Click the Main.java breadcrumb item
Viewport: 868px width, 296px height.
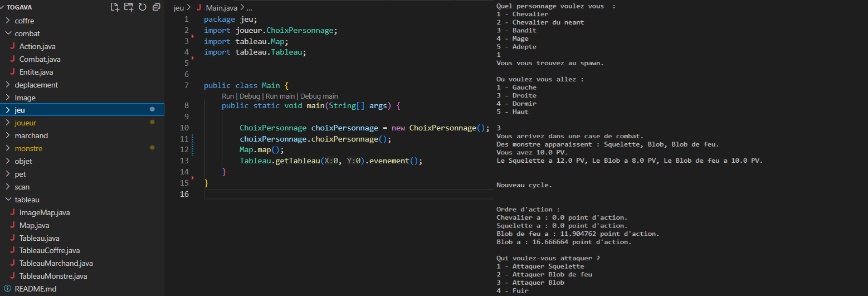coord(221,8)
